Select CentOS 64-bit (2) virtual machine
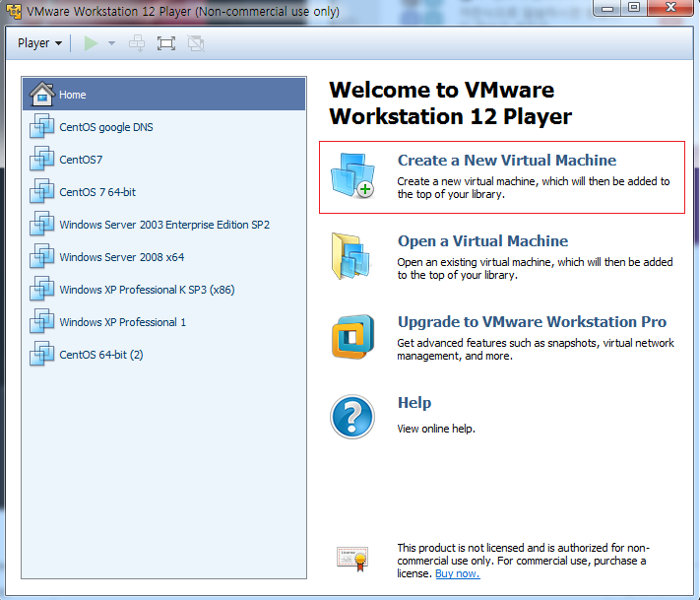 coord(163,356)
